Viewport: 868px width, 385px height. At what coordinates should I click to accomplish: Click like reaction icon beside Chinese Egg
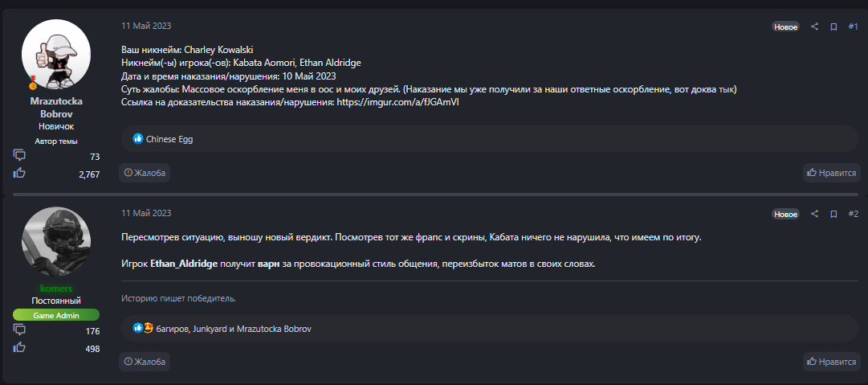138,139
